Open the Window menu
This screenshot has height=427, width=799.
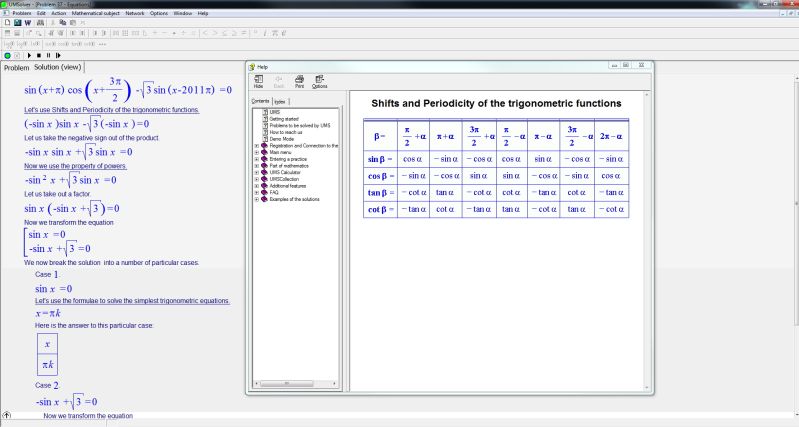pyautogui.click(x=182, y=13)
